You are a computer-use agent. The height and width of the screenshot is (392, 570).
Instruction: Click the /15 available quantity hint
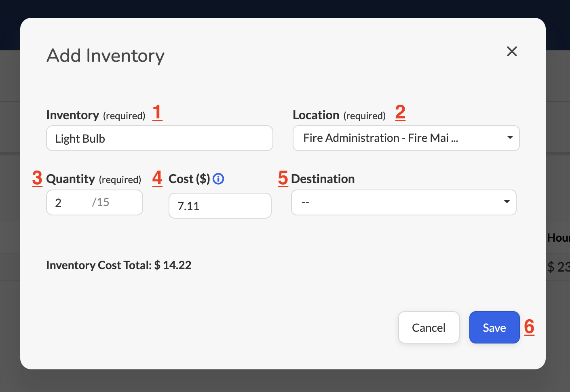[101, 202]
